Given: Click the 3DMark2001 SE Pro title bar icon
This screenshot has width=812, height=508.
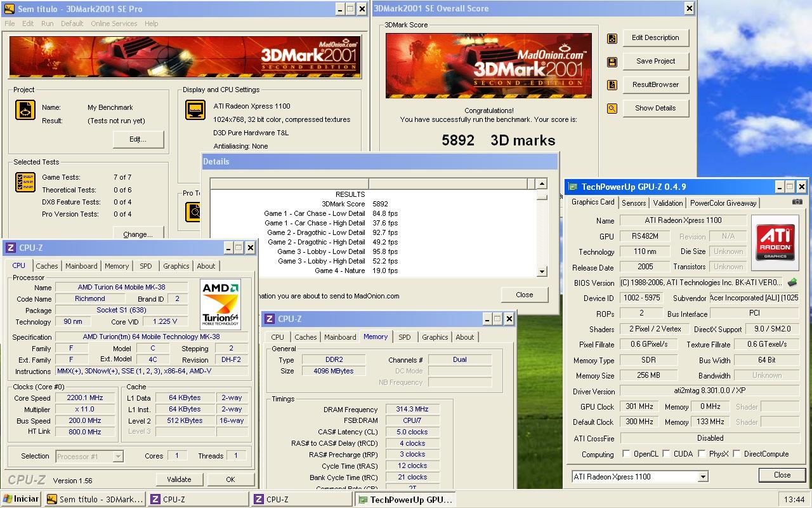Looking at the screenshot, I should click(10, 9).
